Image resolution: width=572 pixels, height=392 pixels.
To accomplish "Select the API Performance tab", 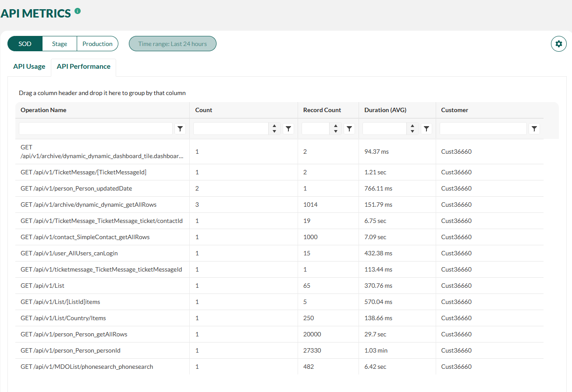I will pos(84,67).
